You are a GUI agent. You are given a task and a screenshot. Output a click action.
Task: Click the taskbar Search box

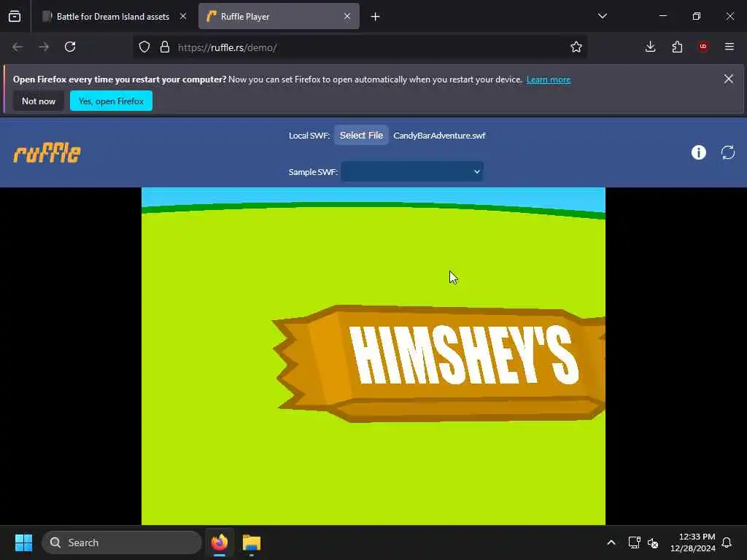tap(122, 542)
